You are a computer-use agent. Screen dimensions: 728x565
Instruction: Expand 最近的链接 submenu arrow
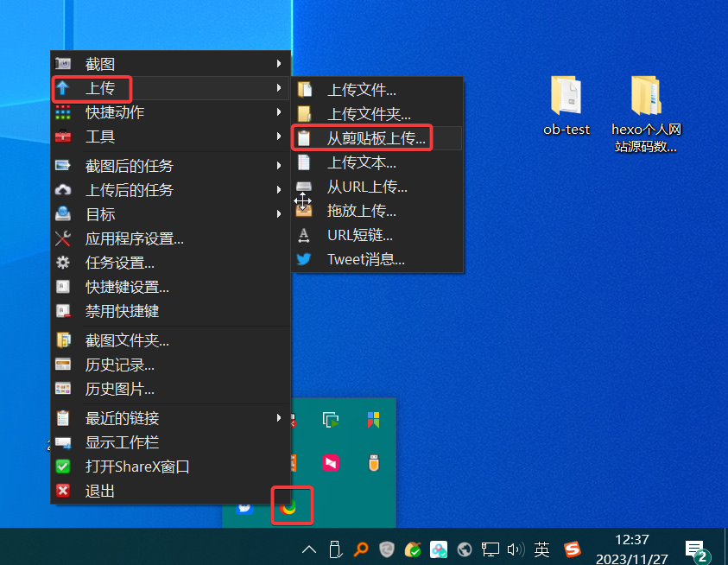[279, 418]
